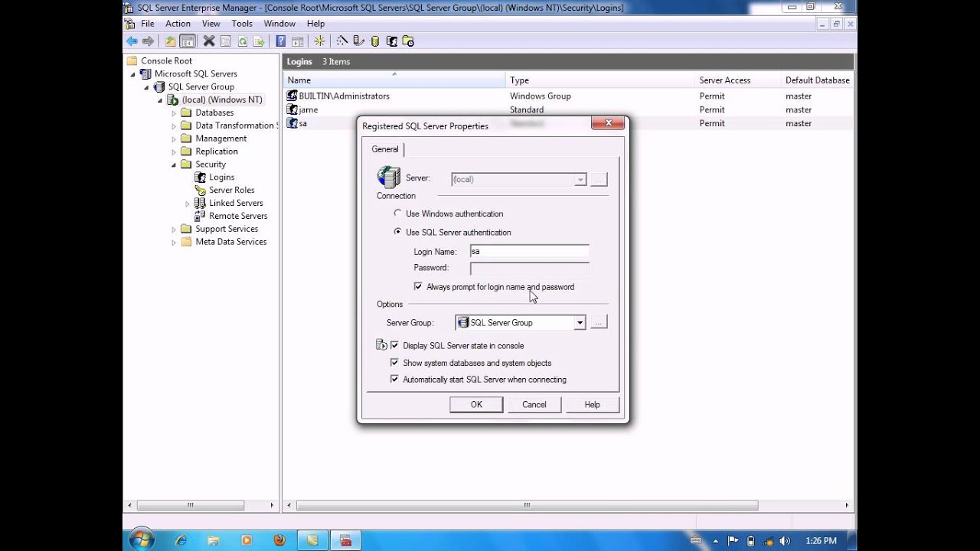Click the New starburst toolbar icon
The image size is (980, 551).
pyautogui.click(x=319, y=41)
